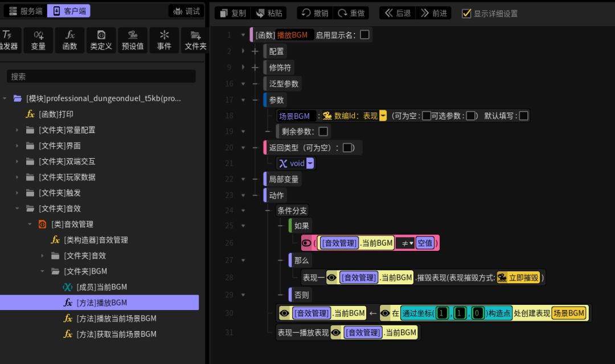615x364 pixels.
Task: Click the 局部变量 section header
Action: click(x=283, y=180)
